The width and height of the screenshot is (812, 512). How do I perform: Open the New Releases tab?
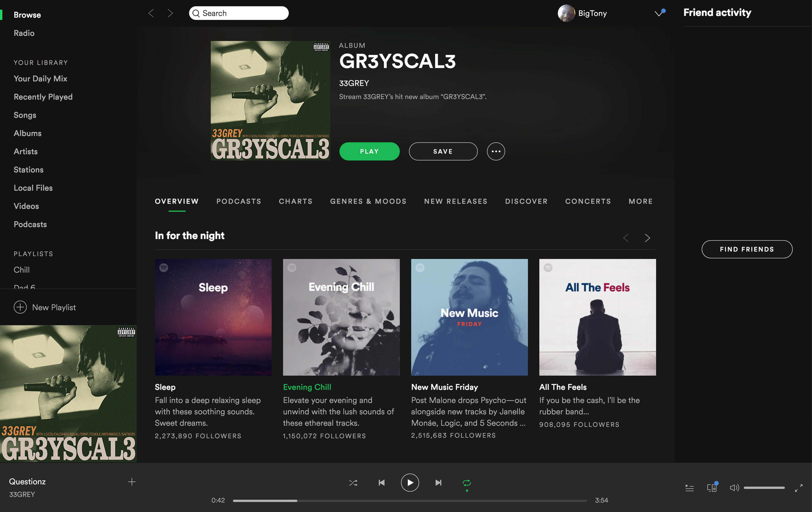pos(455,201)
